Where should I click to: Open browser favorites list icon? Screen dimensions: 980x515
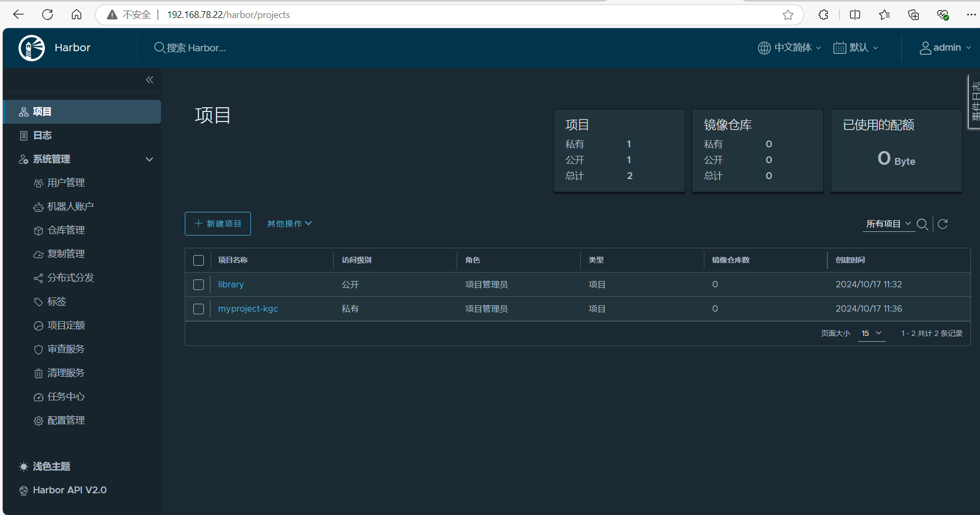click(884, 15)
